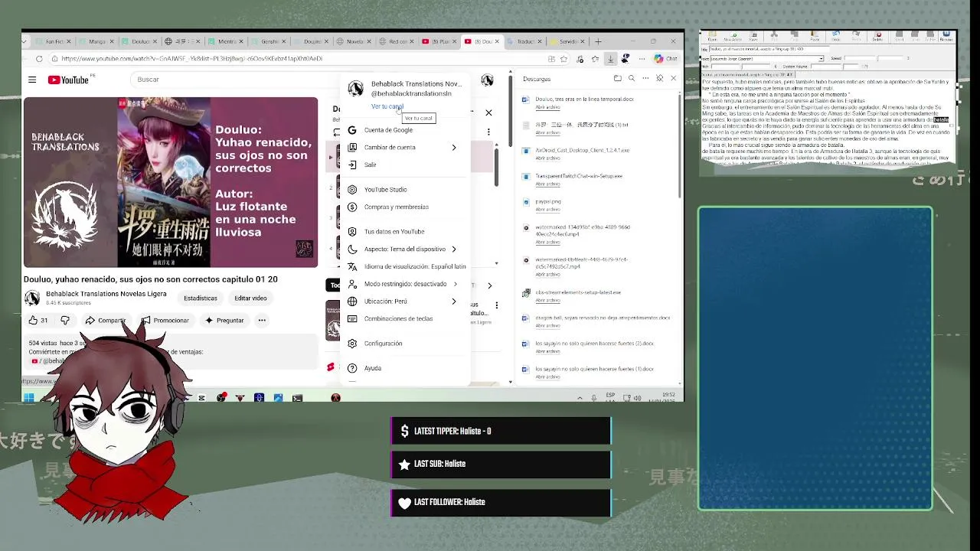Dislike the video with thumbs down
This screenshot has width=980, height=551.
tap(65, 321)
